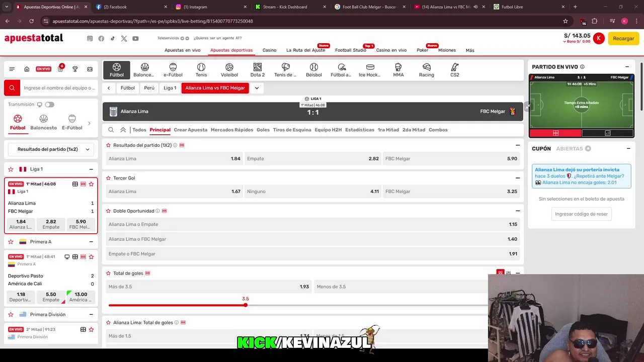Viewport: 644px width, 362px height.
Task: Bookmark this page with the star icon
Action: (x=566, y=21)
